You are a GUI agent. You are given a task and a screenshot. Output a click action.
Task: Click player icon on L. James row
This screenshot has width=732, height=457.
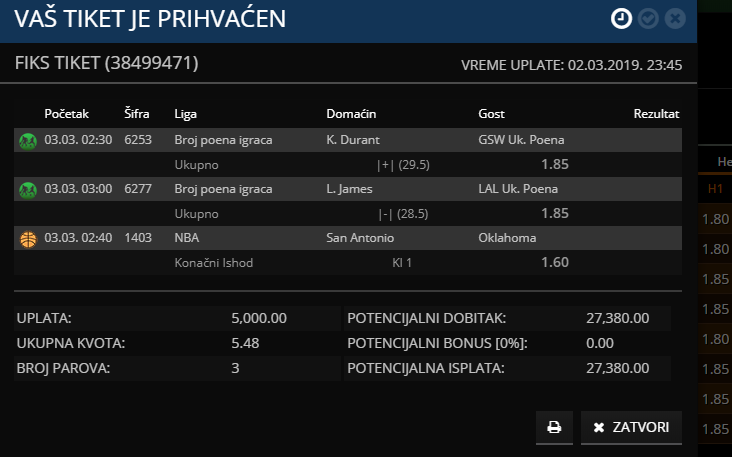pos(28,190)
